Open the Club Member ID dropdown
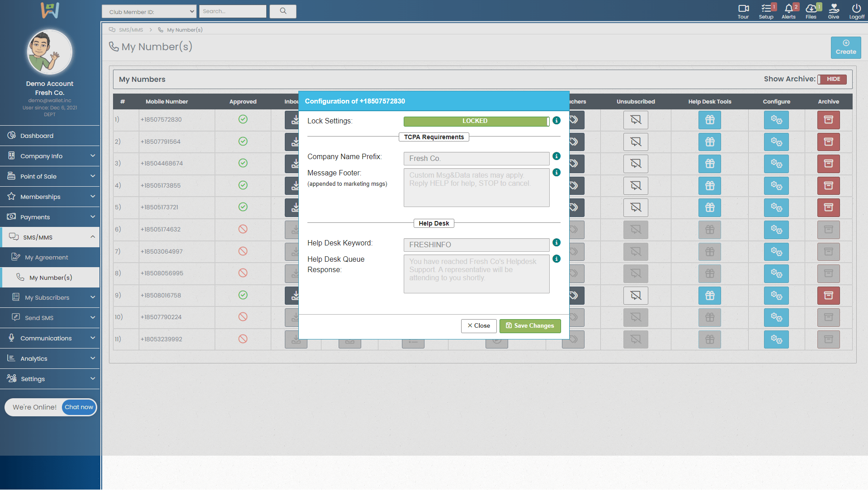Image resolution: width=868 pixels, height=490 pixels. point(149,12)
